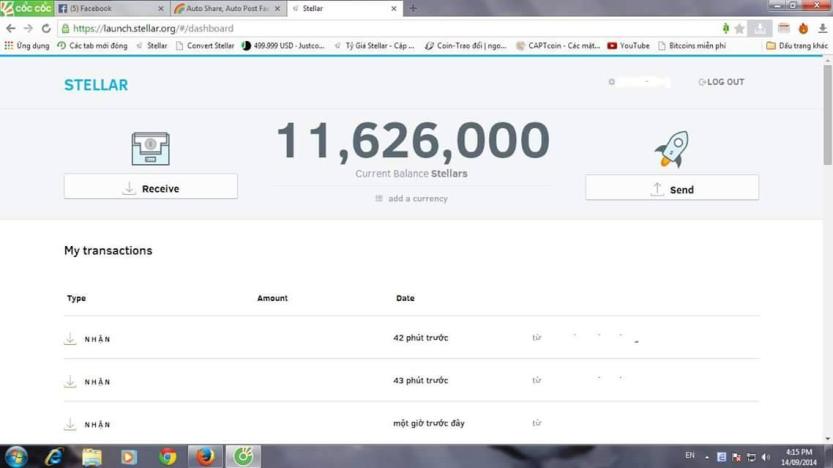Select the một giờ trước đây transaction

(411, 423)
